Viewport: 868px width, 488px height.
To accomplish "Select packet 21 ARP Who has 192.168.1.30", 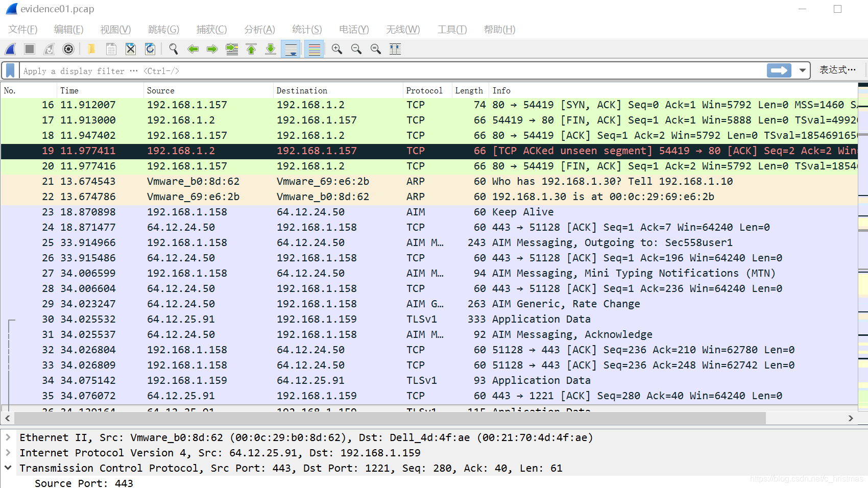I will point(429,181).
